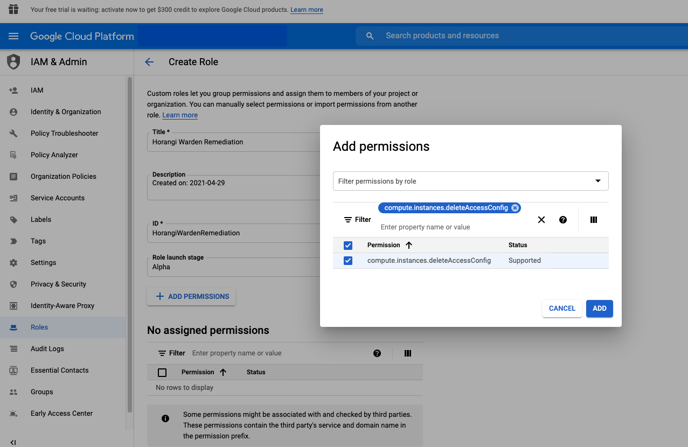
Task: Click the Status column header in dialog
Action: 518,245
